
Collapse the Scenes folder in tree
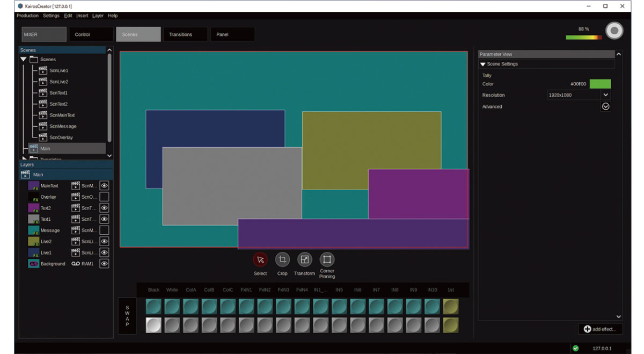(24, 60)
